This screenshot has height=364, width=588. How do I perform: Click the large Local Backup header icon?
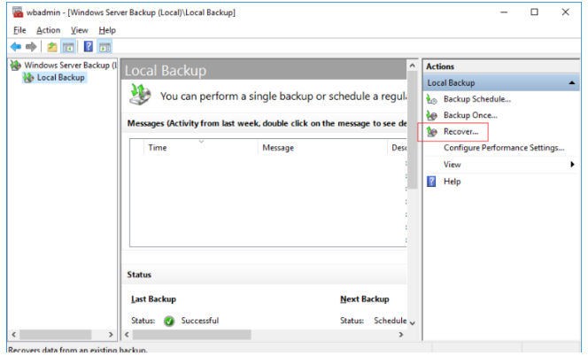click(140, 94)
